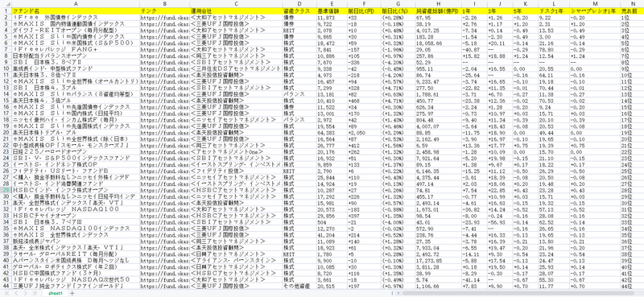Open the https link in row 10
The width and height of the screenshot is (644, 297).
pyautogui.click(x=164, y=68)
